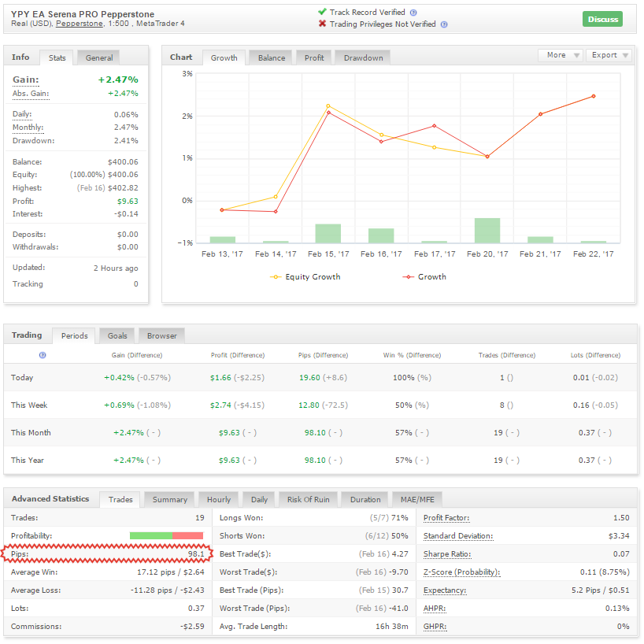Screen dimensions: 644x644
Task: Select the Drawdown chart tab
Action: point(363,58)
